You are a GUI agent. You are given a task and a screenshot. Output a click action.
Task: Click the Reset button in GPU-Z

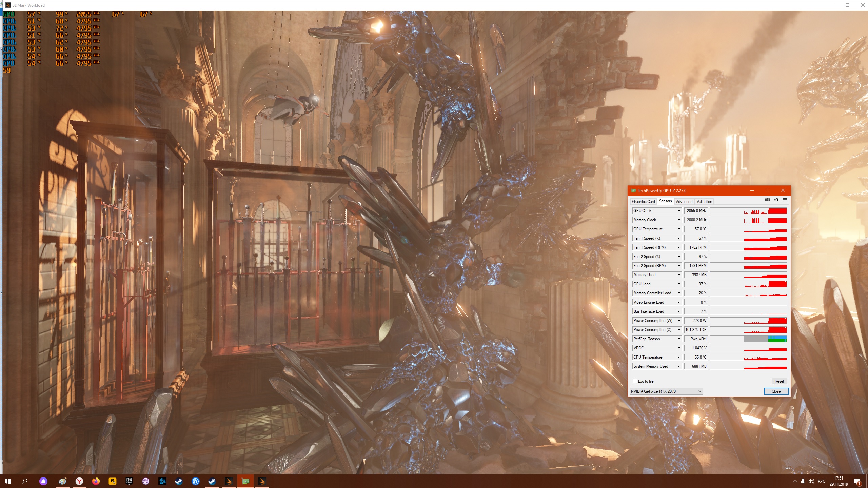point(779,381)
